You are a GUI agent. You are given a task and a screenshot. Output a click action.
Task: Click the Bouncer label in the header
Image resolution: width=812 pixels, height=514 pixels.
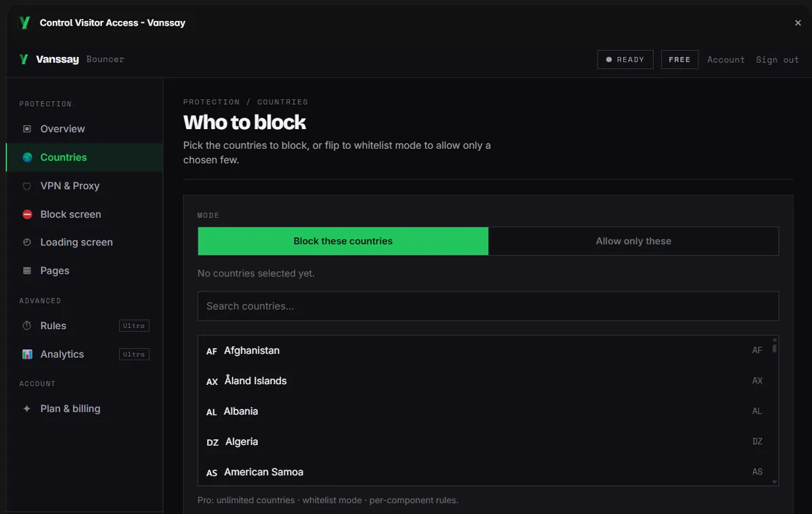[x=106, y=60]
